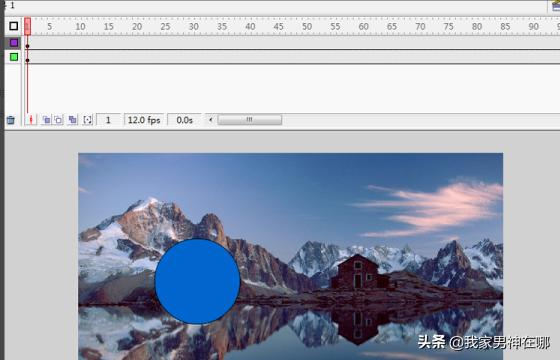Screen dimensions: 560x360
Task: Toggle outlines for all layers
Action: tap(14, 26)
